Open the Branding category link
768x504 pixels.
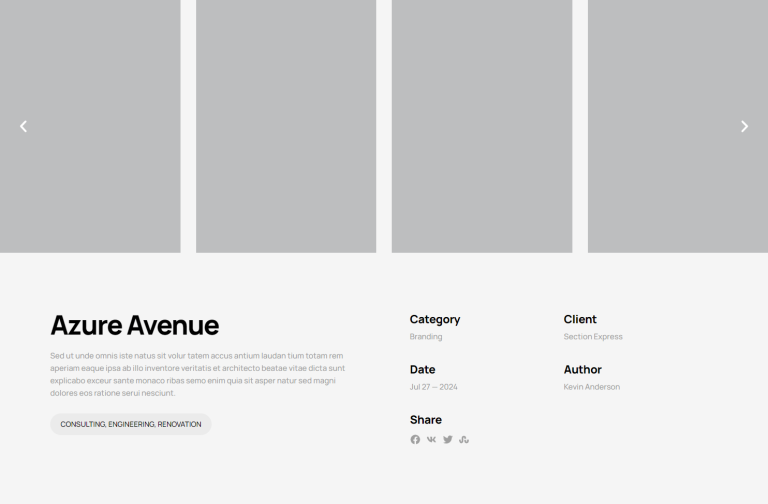[x=426, y=337]
